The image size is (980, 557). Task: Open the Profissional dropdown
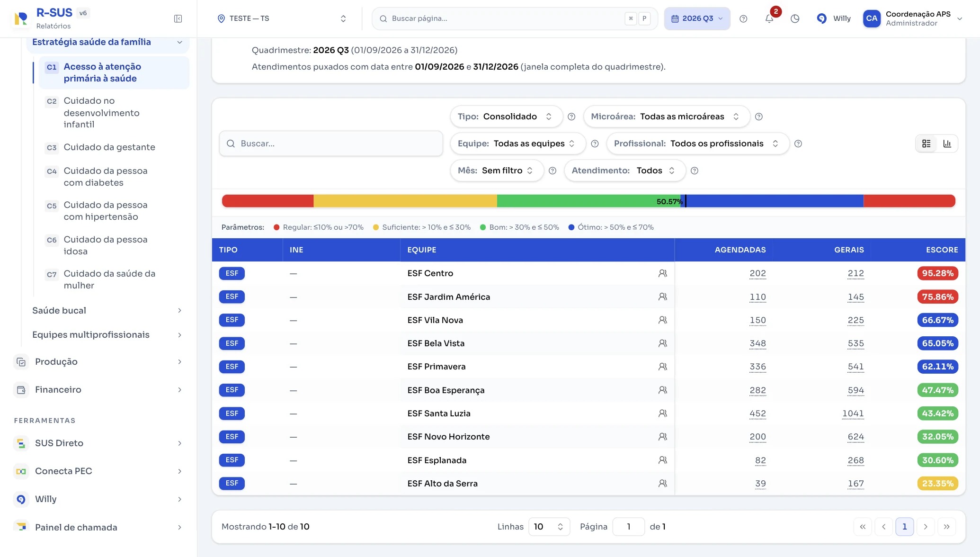pos(698,144)
